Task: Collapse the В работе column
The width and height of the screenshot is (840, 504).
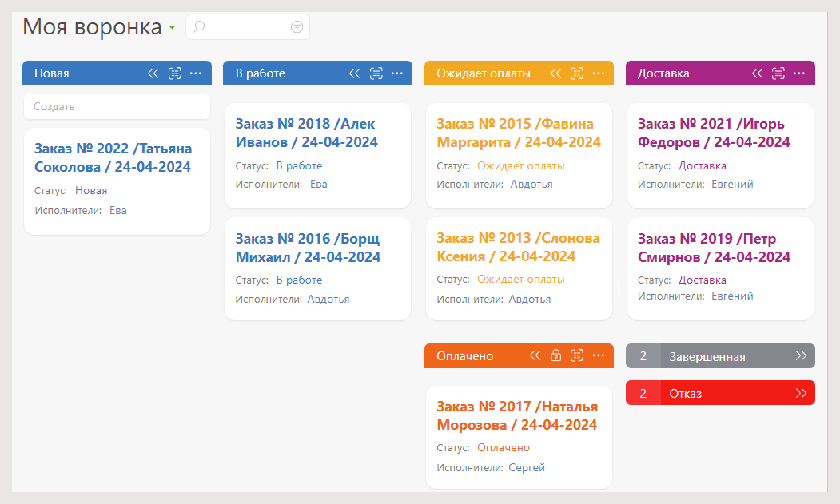Action: tap(355, 73)
